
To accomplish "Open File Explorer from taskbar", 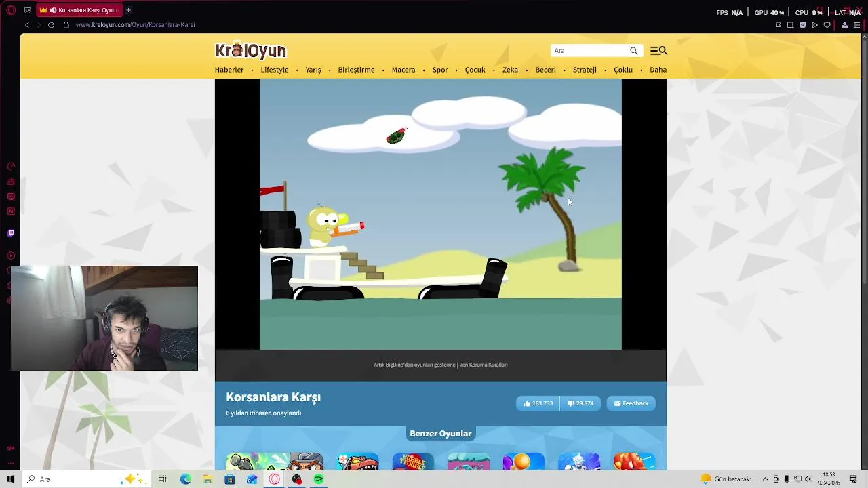I will [208, 479].
